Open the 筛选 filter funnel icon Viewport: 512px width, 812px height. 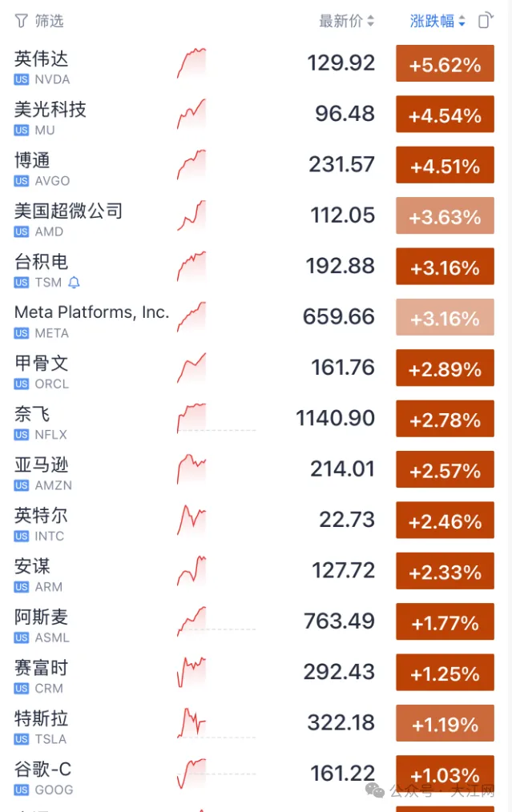coord(21,21)
